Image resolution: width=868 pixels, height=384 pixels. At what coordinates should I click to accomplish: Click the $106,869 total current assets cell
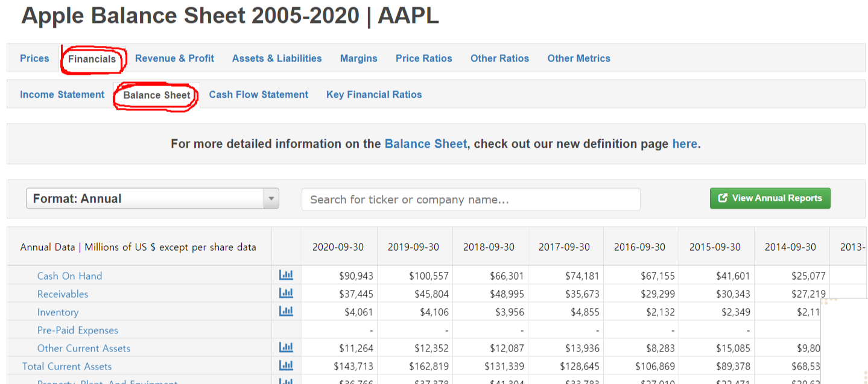coord(641,366)
